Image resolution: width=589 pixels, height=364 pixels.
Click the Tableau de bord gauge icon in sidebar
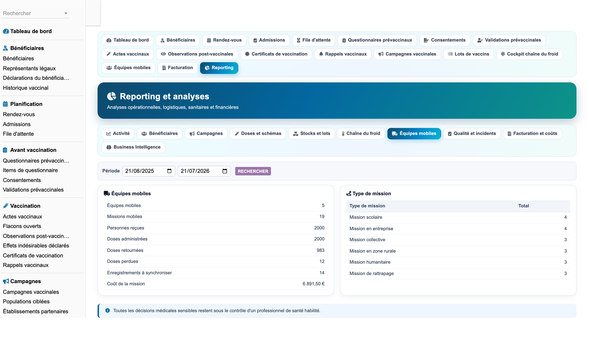[6, 31]
